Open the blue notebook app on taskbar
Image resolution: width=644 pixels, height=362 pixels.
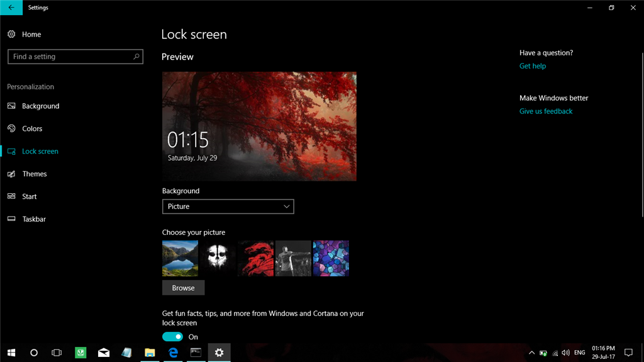(x=126, y=353)
